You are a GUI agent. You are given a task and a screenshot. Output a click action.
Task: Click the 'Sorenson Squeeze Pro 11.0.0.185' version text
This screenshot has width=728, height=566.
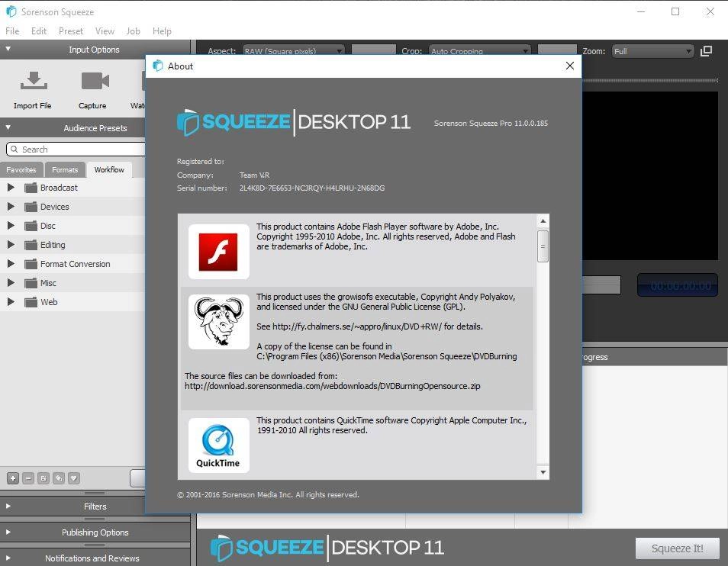491,123
